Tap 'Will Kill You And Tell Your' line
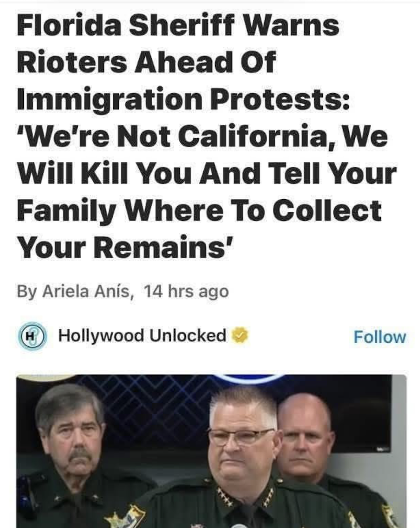This screenshot has width=420, height=528. coord(207,173)
